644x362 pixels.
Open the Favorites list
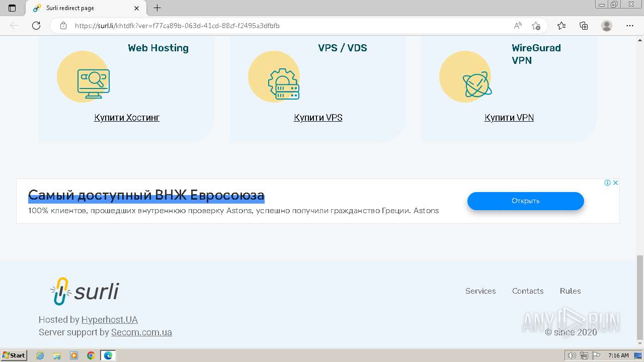click(x=561, y=26)
